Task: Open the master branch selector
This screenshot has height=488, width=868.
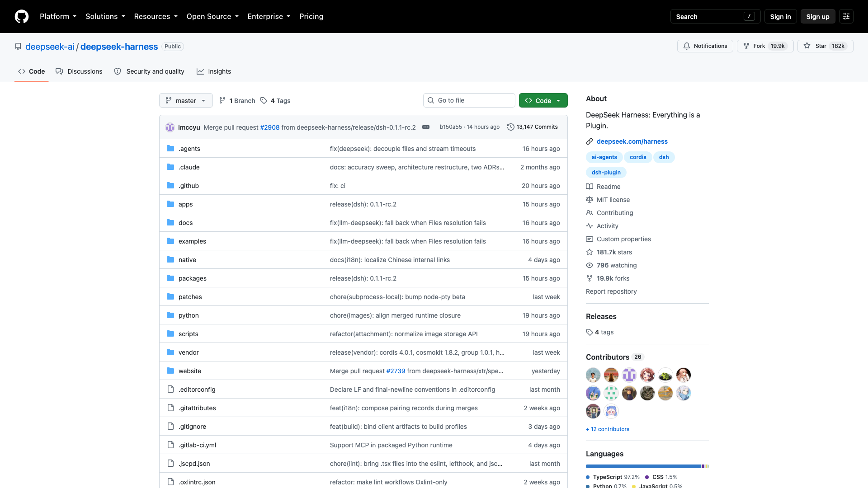Action: 186,100
